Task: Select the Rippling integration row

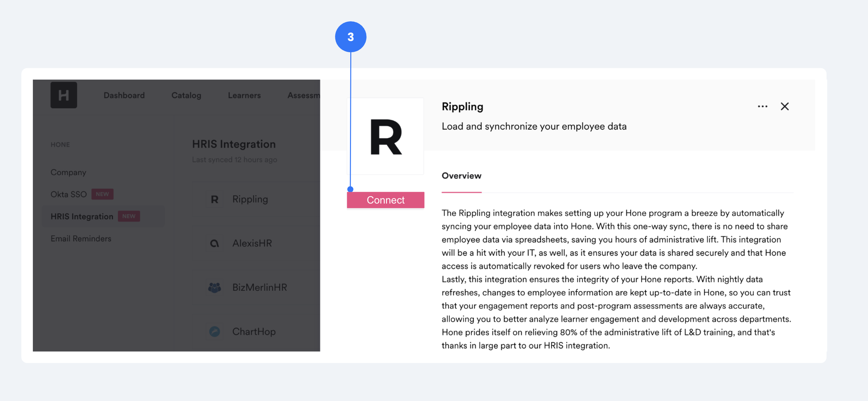Action: [256, 199]
